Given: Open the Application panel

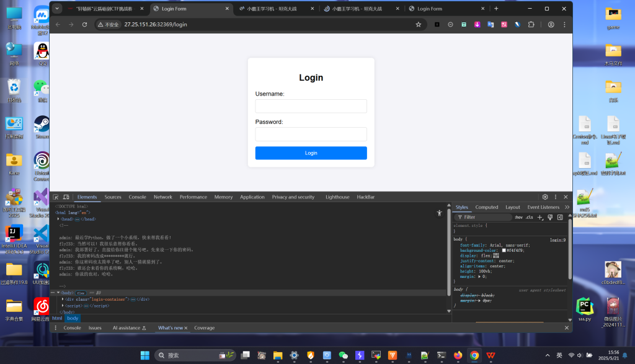Looking at the screenshot, I should [252, 197].
